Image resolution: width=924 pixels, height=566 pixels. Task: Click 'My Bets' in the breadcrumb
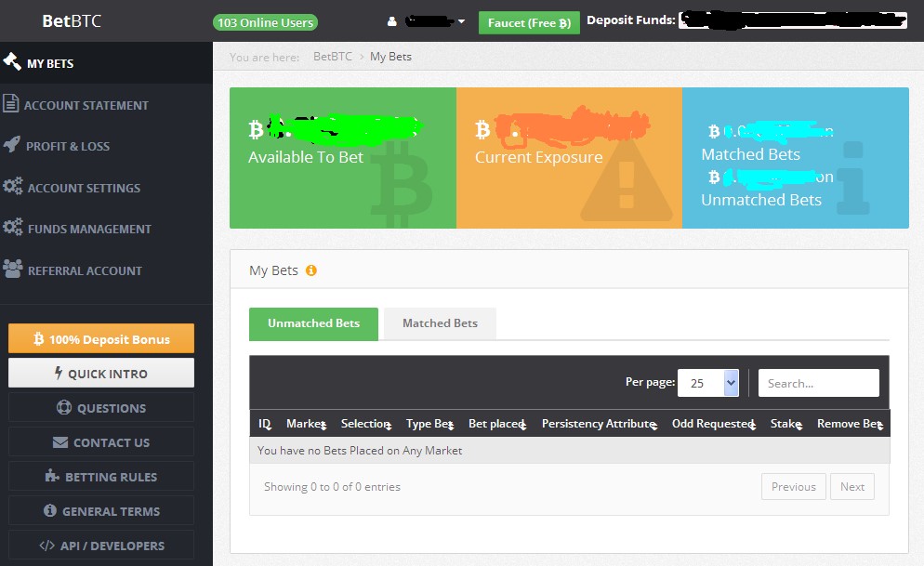coord(390,57)
